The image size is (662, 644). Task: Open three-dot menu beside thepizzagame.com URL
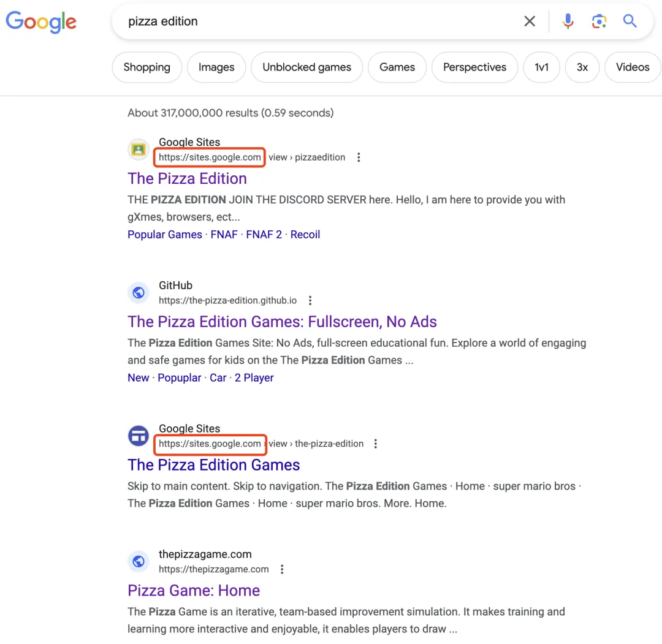click(282, 569)
